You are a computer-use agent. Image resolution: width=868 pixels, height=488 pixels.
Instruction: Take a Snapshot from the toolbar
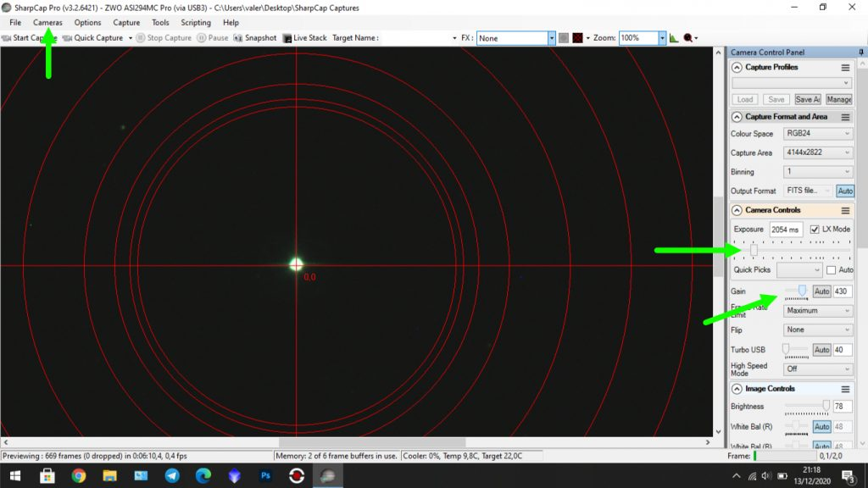[255, 37]
